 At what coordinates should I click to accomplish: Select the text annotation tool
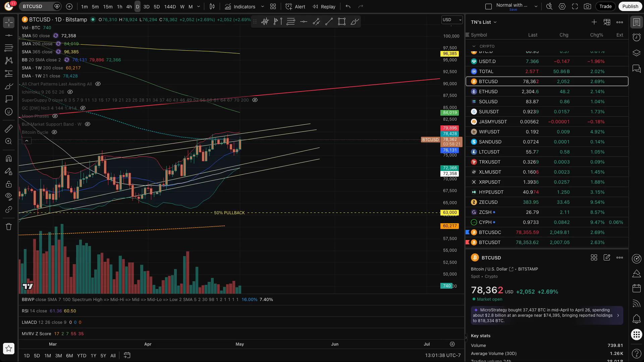[9, 99]
